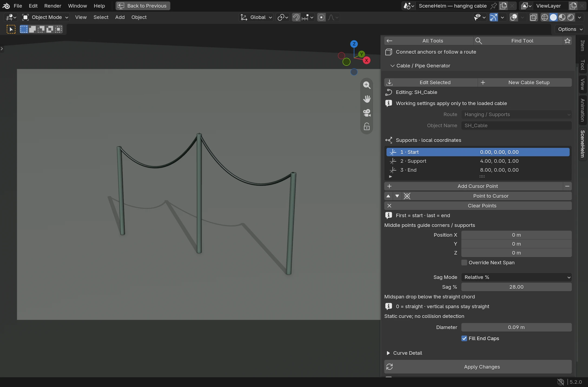Open the Add menu
The height and width of the screenshot is (387, 588).
click(x=120, y=17)
